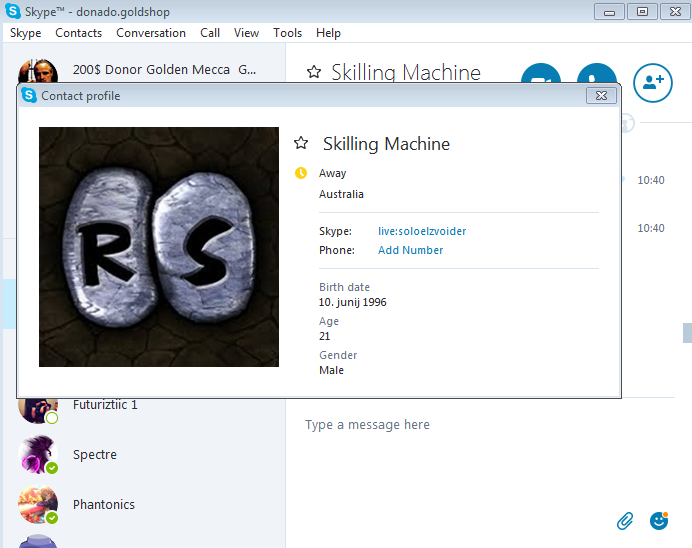Select the Spectre contact
The height and width of the screenshot is (548, 692).
pos(143,454)
